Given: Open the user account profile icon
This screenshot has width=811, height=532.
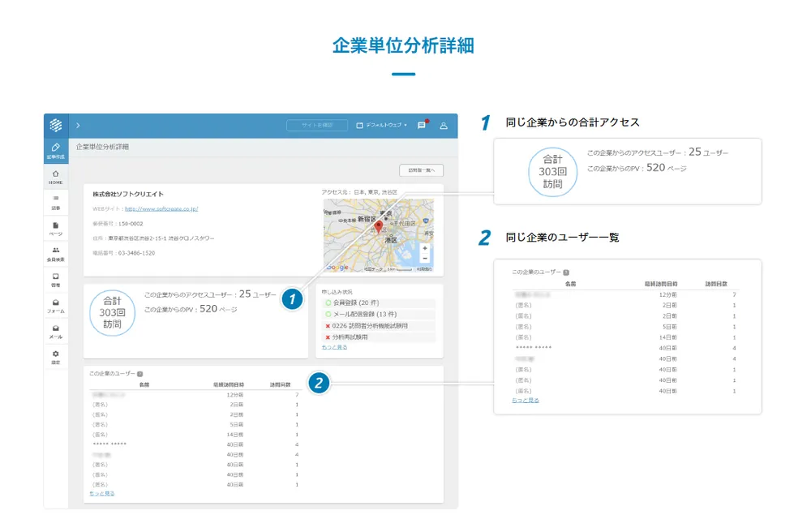Looking at the screenshot, I should pos(444,126).
